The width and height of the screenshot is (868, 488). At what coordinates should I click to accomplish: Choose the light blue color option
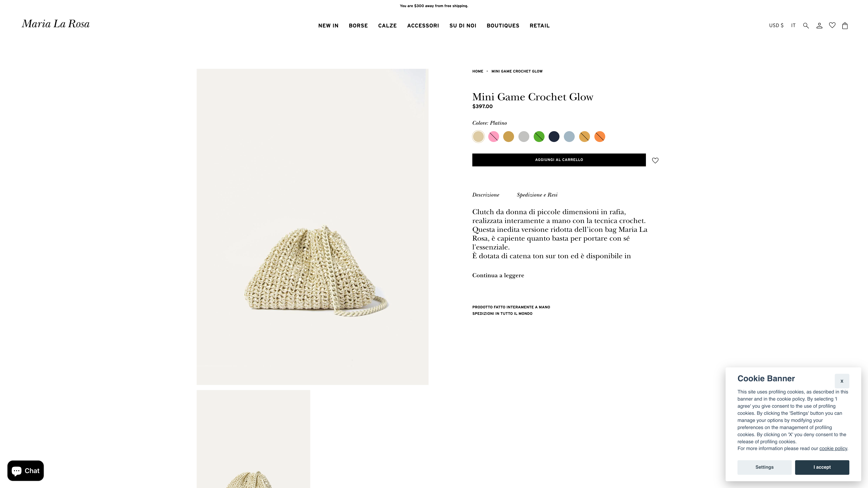(x=569, y=136)
